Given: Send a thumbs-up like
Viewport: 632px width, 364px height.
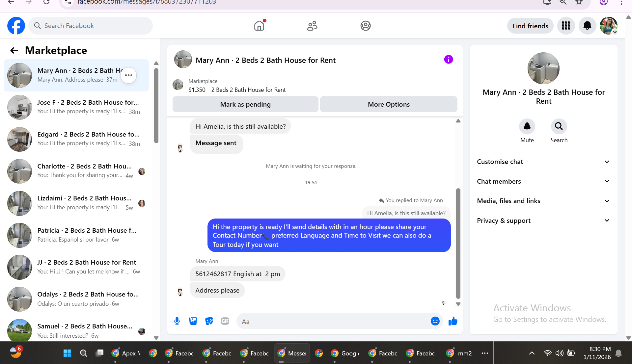Looking at the screenshot, I should [x=453, y=321].
